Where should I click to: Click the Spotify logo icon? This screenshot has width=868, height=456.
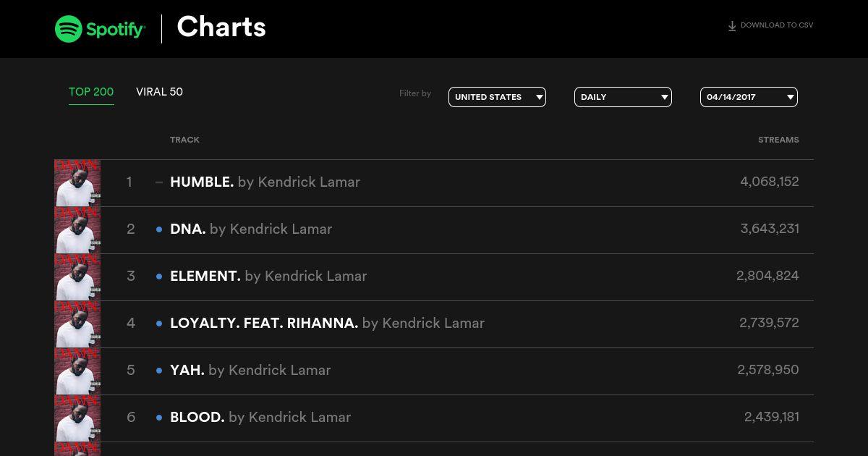(x=69, y=29)
